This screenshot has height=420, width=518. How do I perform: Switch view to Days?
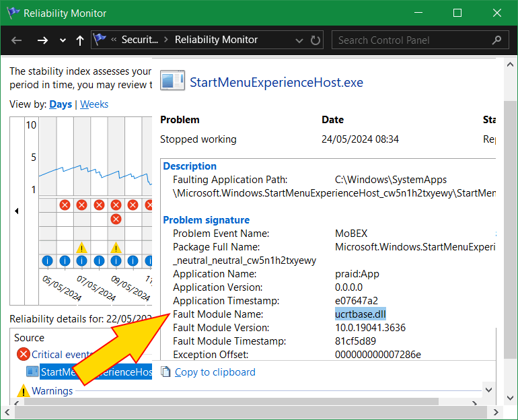pos(61,104)
